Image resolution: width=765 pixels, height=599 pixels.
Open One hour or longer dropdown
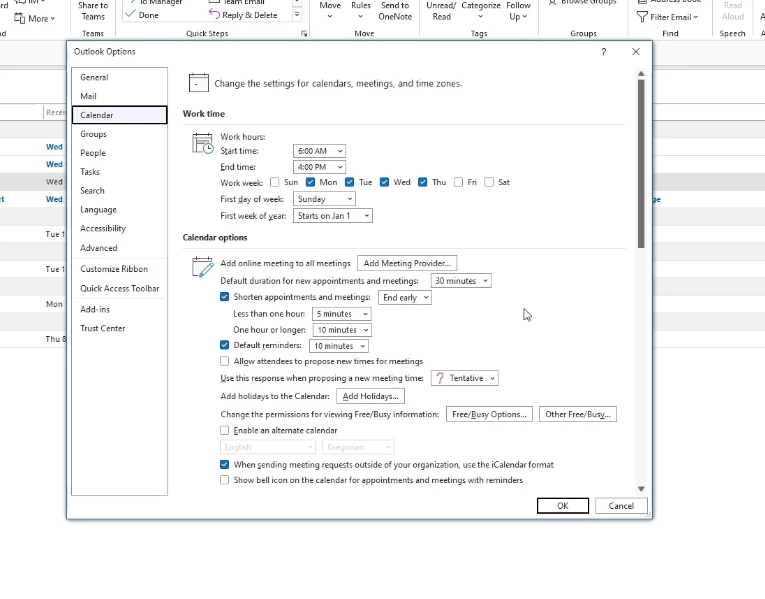click(342, 330)
